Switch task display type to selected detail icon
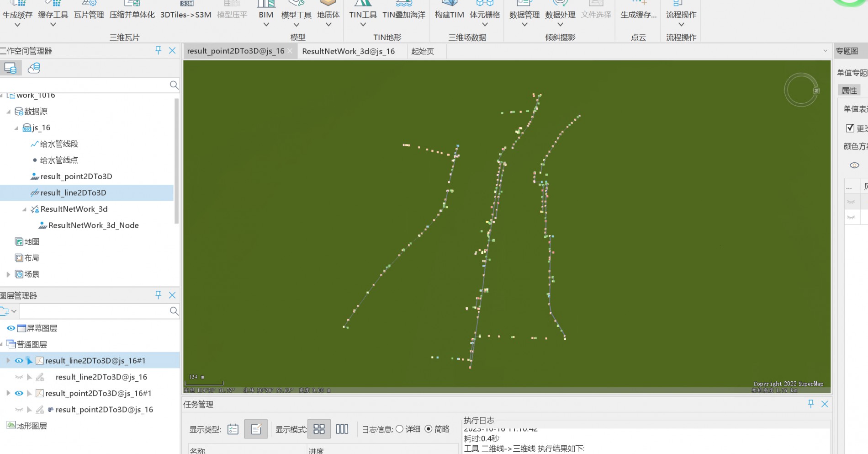Viewport: 868px width, 454px height. pos(256,429)
